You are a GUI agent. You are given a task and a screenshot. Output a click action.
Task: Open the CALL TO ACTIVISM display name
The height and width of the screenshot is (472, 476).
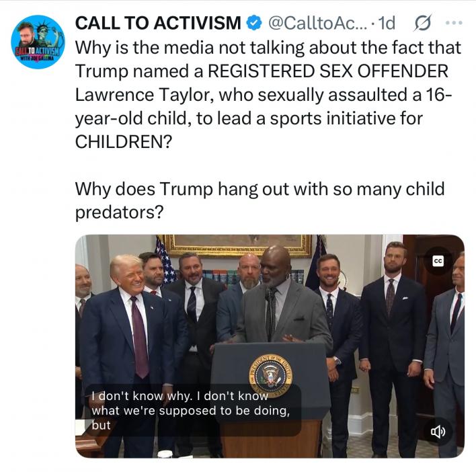pos(158,23)
